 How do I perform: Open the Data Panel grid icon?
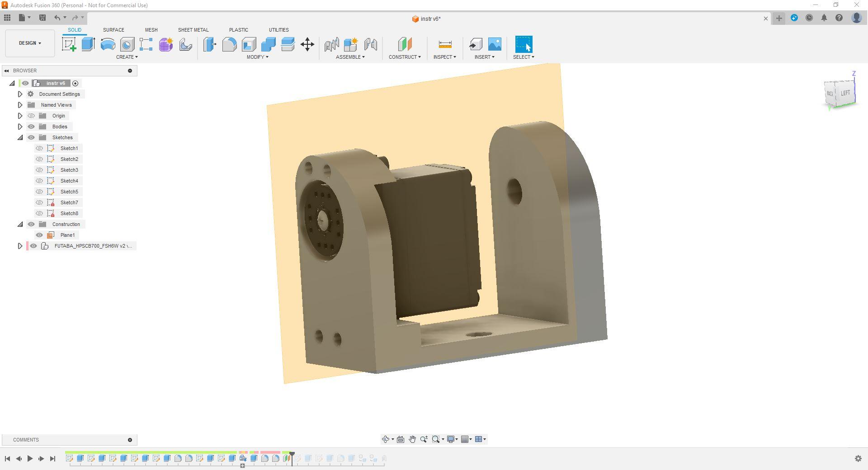tap(7, 18)
